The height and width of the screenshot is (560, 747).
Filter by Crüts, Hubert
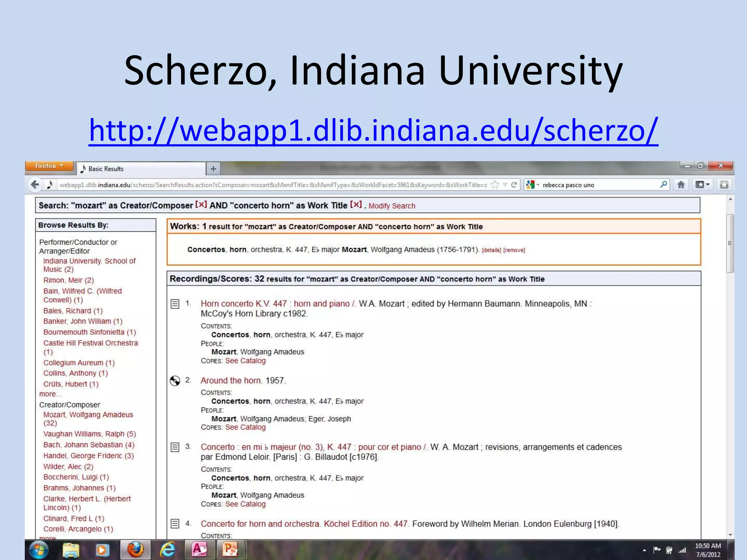pyautogui.click(x=71, y=384)
